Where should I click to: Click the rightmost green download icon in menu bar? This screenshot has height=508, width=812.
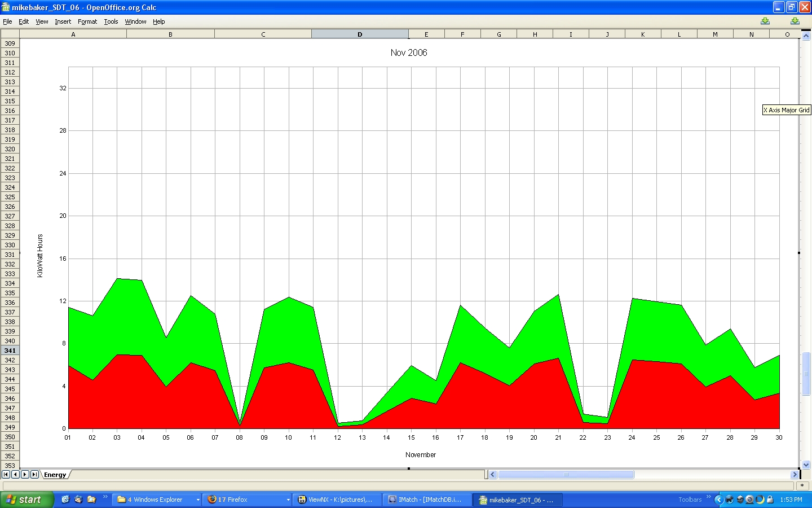[x=795, y=21]
